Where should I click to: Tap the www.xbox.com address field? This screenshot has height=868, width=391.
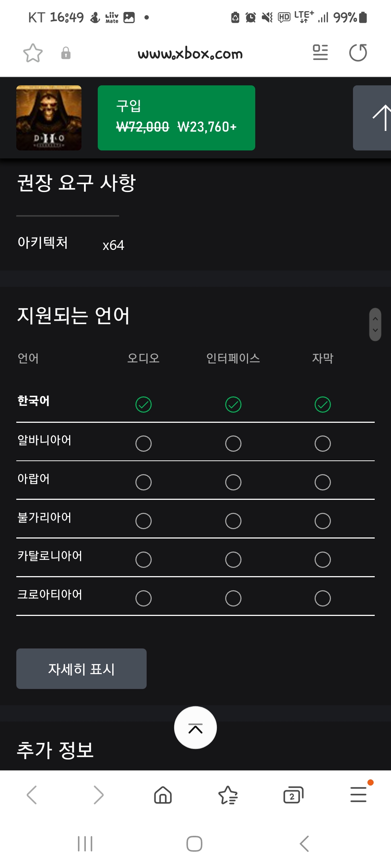pos(190,54)
